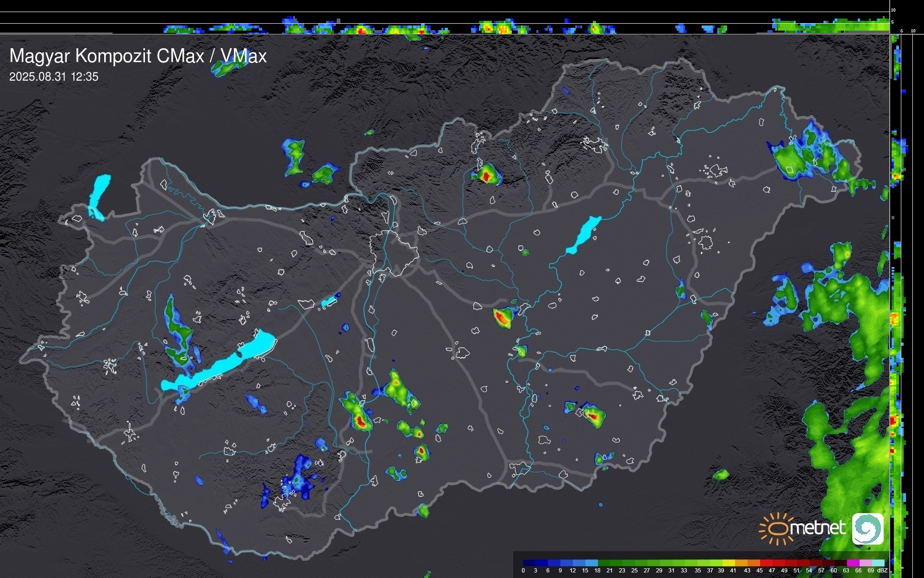Image resolution: width=924 pixels, height=578 pixels.
Task: Click the metnet wordmark text
Action: pyautogui.click(x=817, y=528)
